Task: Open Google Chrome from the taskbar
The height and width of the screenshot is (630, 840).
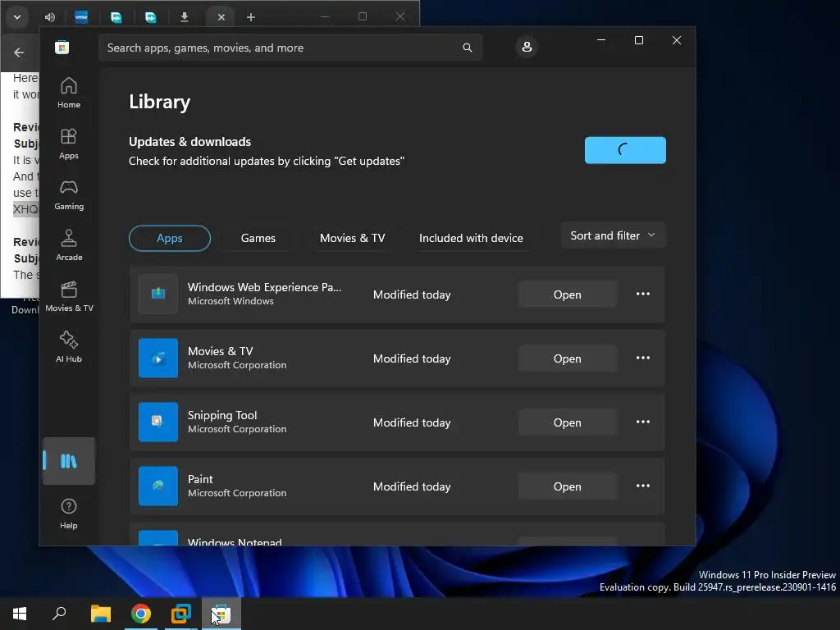Action: [141, 614]
